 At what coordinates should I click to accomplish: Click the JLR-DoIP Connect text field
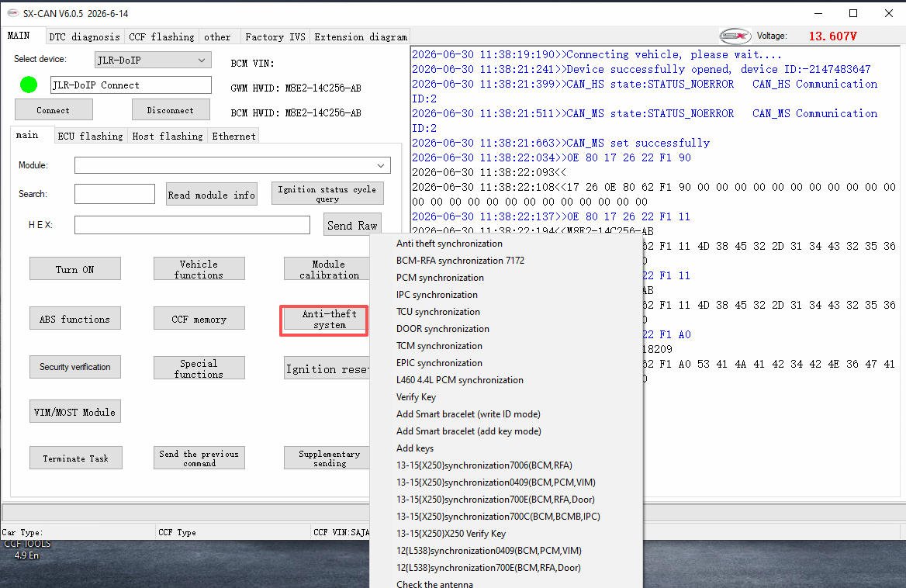pos(130,85)
